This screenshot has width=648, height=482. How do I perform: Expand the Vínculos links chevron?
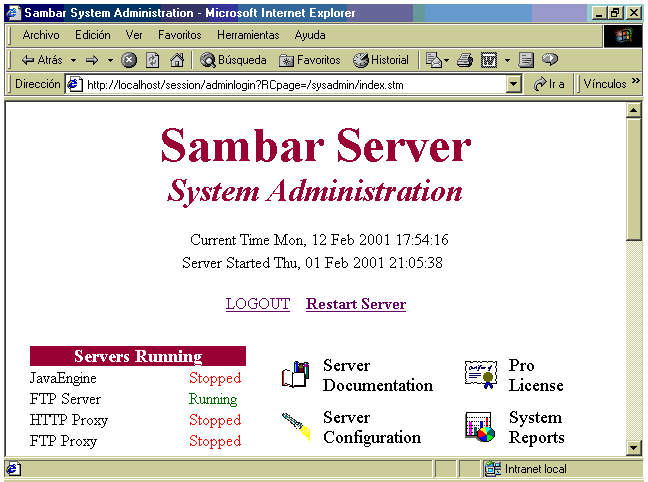click(636, 81)
